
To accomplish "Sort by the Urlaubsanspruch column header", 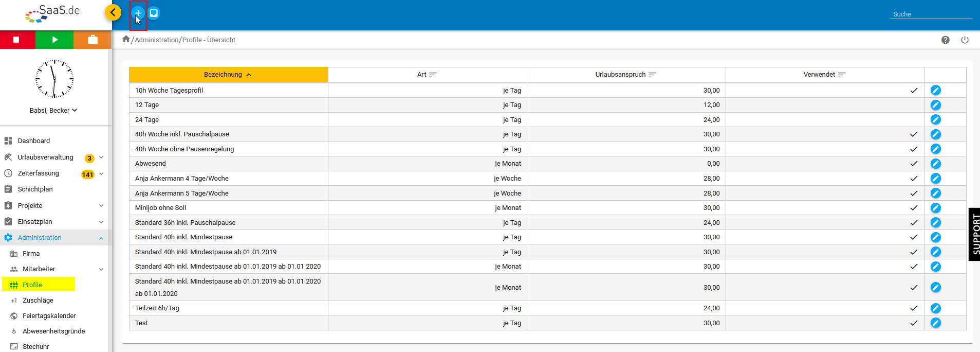I will coord(626,75).
